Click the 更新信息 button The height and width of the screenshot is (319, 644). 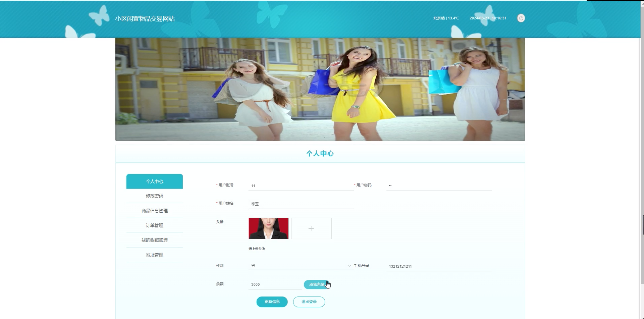pyautogui.click(x=272, y=302)
